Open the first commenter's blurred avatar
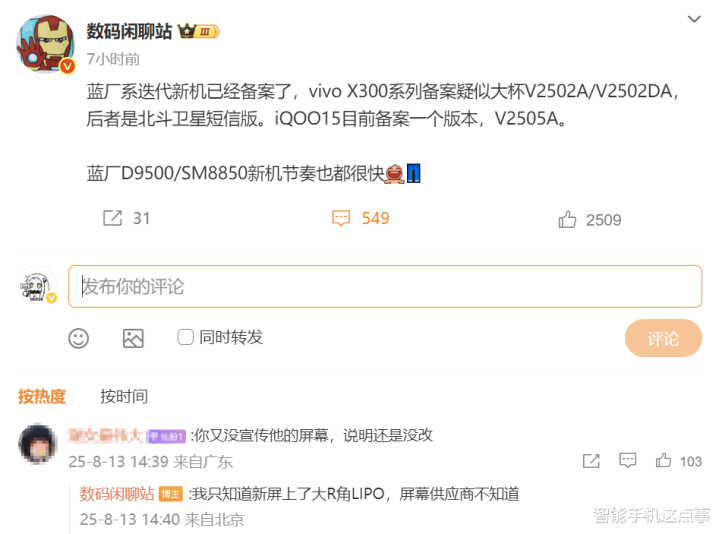Viewport: 719px width, 534px height. [x=38, y=444]
